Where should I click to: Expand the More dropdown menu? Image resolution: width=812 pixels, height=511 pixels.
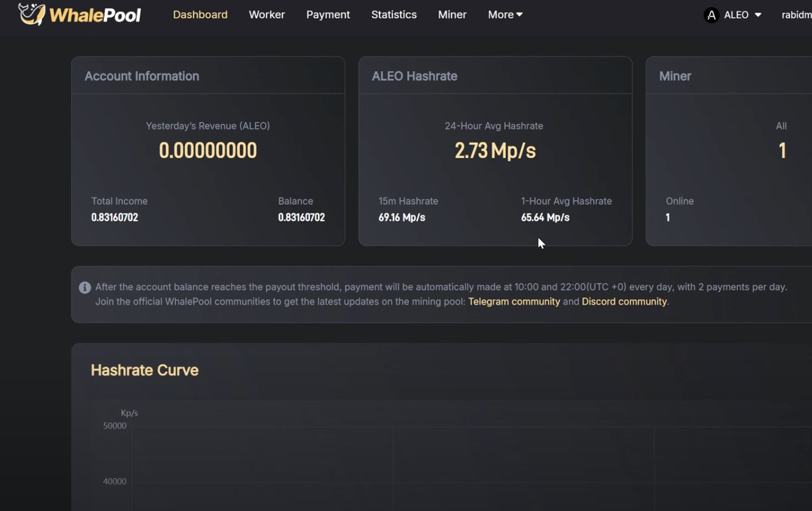point(505,14)
